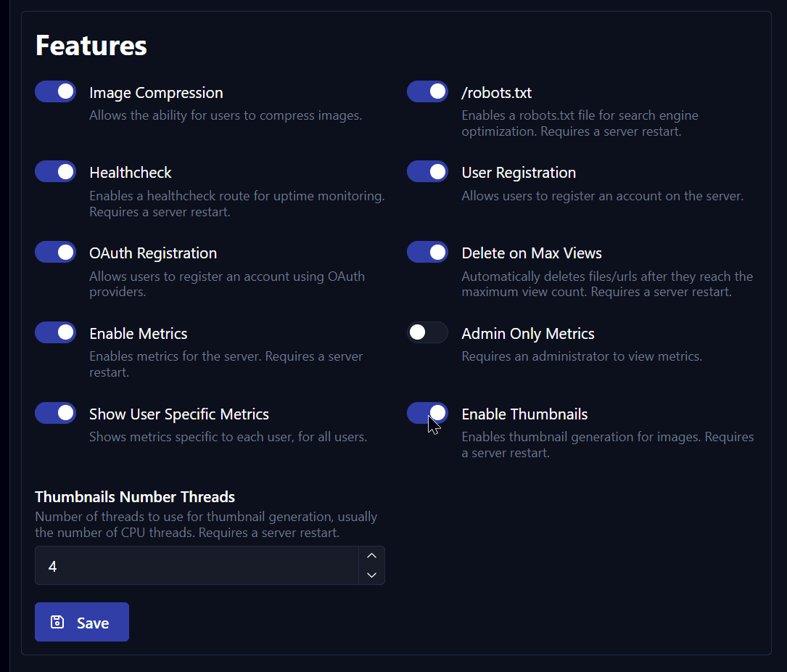Click the Features page heading
Screen dimensions: 787x672
pos(91,45)
